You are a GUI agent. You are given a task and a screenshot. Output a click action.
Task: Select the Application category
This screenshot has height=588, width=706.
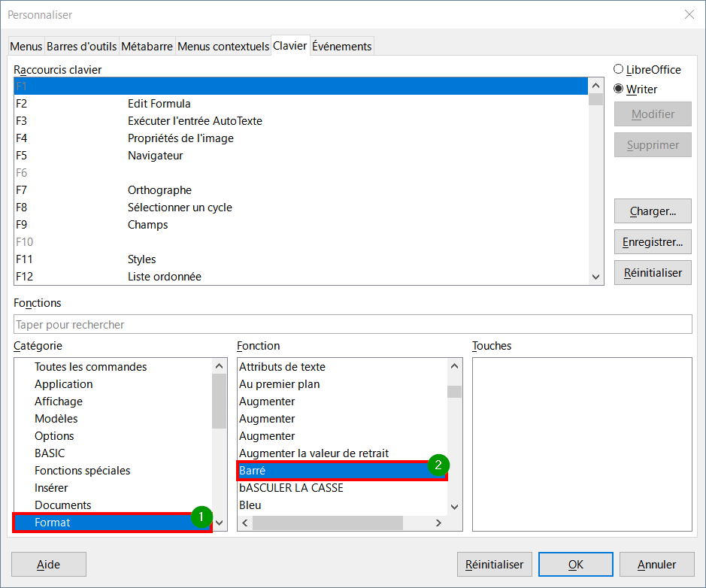113,384
